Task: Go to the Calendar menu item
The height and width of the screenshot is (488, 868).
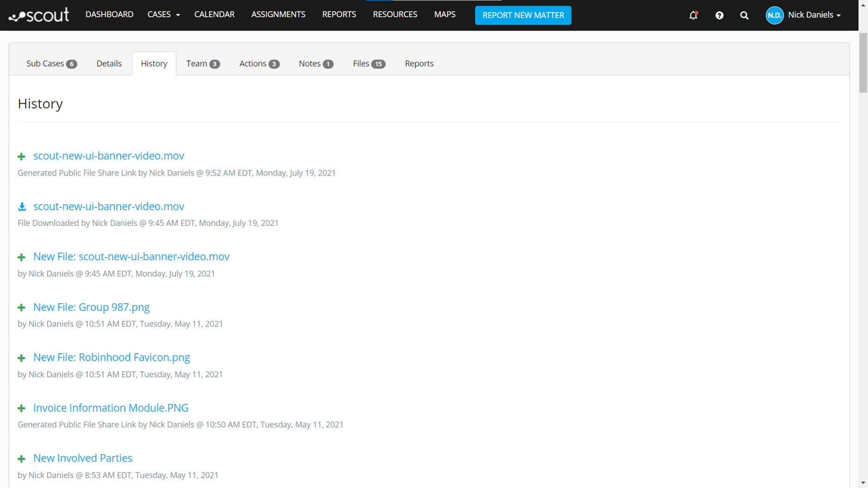Action: pos(214,14)
